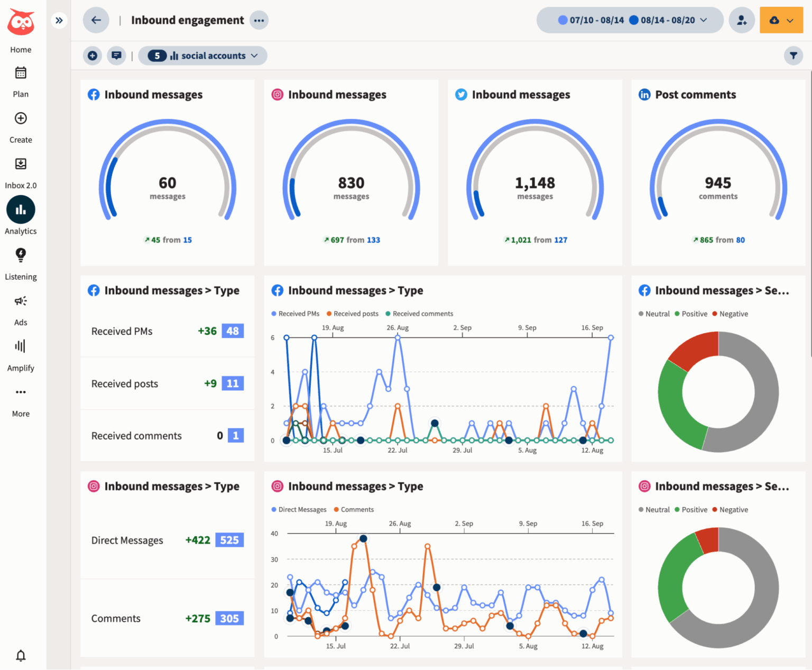The image size is (812, 670).
Task: Toggle the Received PMs legend entry
Action: click(x=295, y=314)
